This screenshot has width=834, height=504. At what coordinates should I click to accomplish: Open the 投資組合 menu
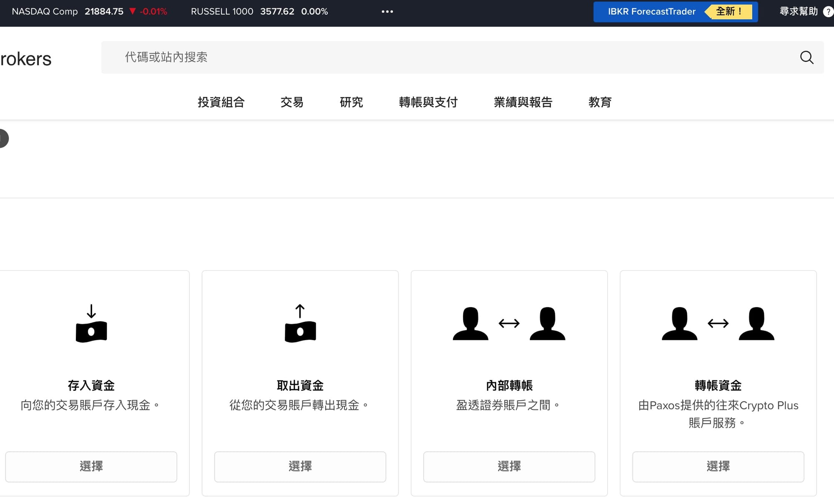click(221, 102)
